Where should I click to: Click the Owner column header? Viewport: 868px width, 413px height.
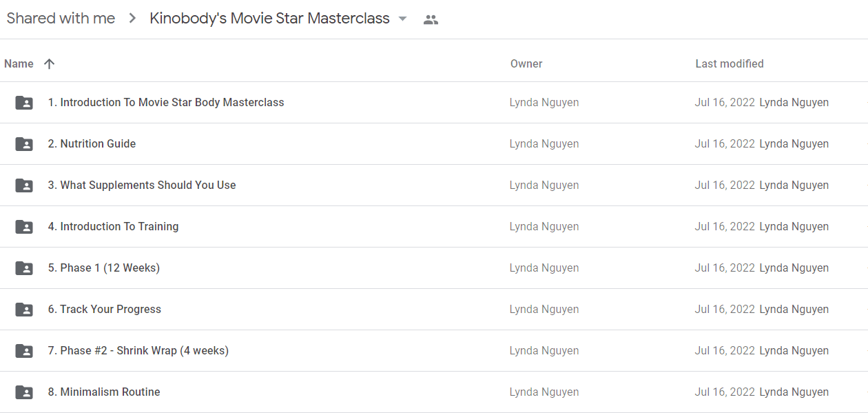click(526, 63)
